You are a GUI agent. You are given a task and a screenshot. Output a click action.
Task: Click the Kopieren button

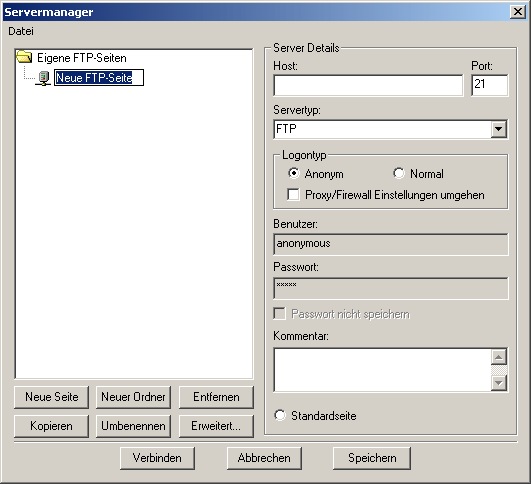(51, 426)
